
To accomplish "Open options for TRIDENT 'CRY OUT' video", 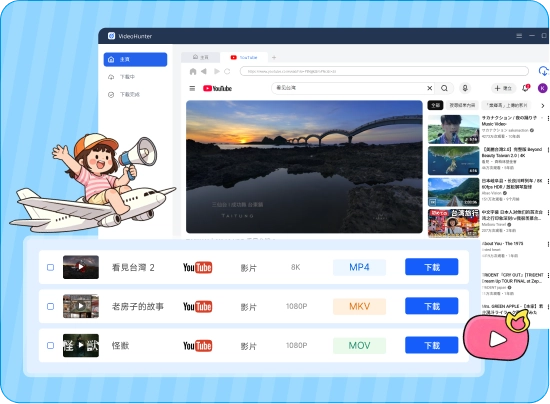I will coord(548,276).
